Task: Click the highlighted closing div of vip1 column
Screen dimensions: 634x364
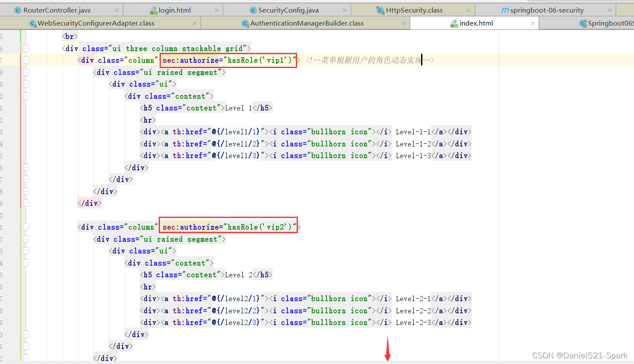Action: 90,203
